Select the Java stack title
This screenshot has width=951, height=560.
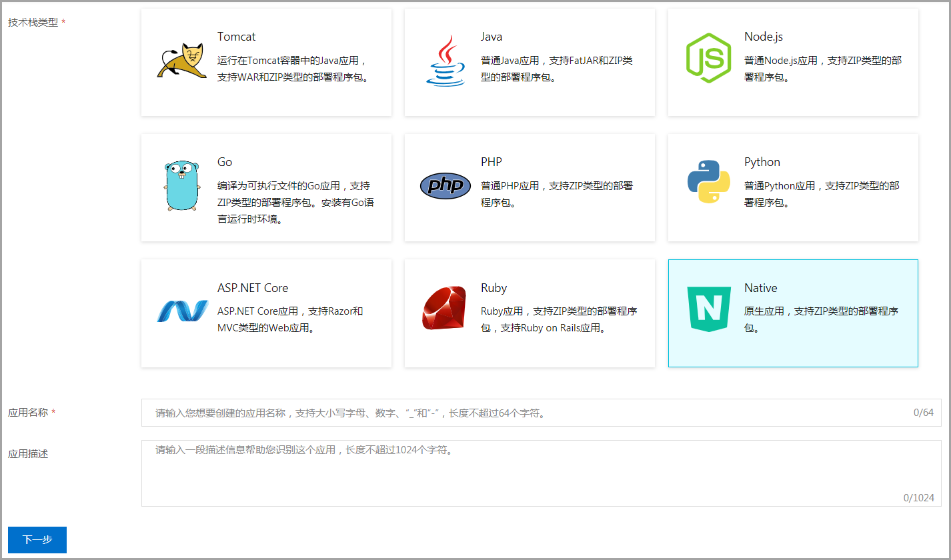tap(492, 37)
